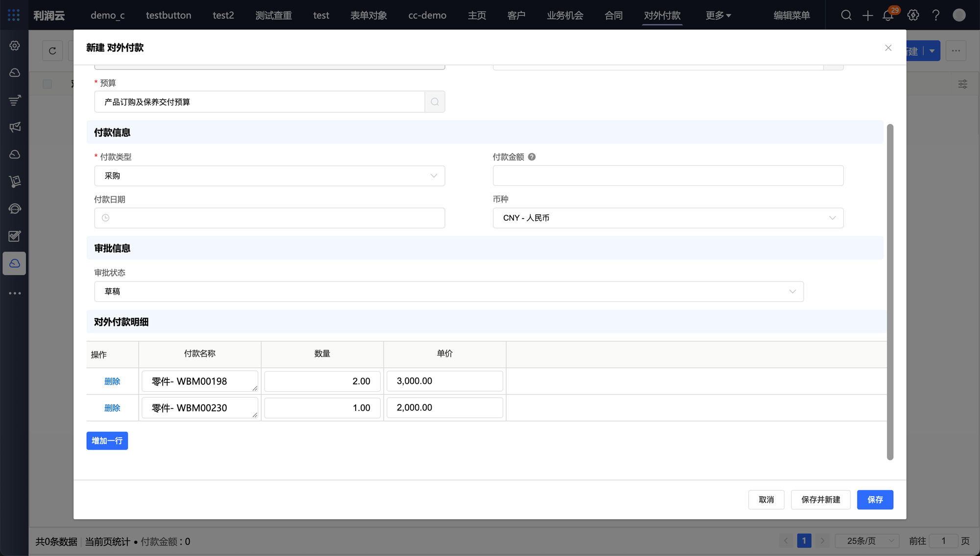Click the global search magnifier icon
Screen dimensions: 980x556
[846, 15]
